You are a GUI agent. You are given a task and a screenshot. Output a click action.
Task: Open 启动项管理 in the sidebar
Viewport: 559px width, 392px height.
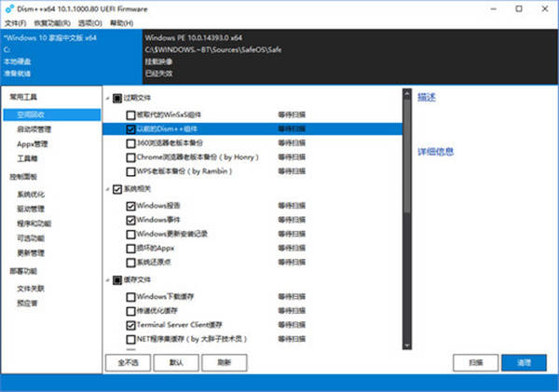click(34, 129)
